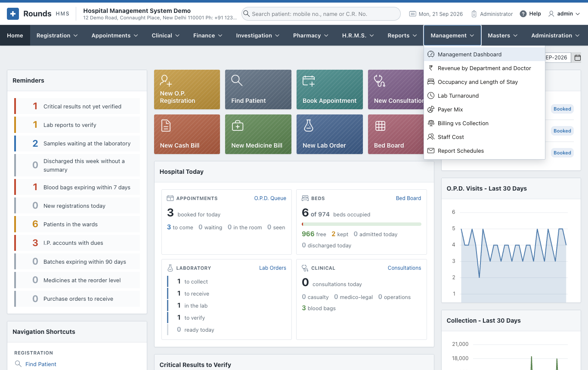The image size is (588, 370).
Task: Click the New Medicine Bill tile
Action: tap(258, 134)
